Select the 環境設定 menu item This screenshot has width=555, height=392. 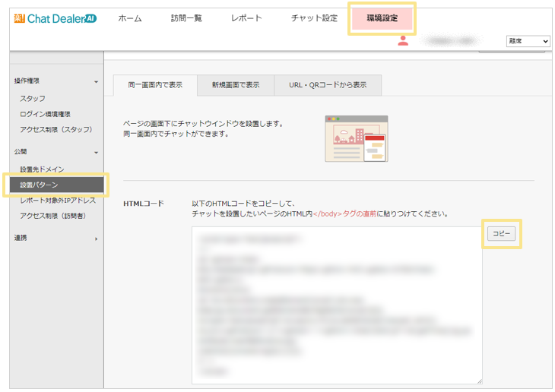(x=382, y=18)
